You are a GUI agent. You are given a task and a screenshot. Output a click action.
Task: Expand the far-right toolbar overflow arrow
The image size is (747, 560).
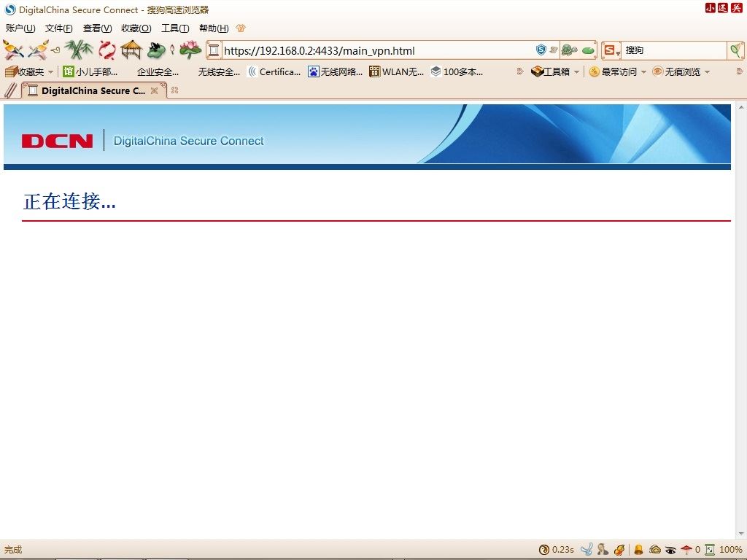pyautogui.click(x=740, y=71)
